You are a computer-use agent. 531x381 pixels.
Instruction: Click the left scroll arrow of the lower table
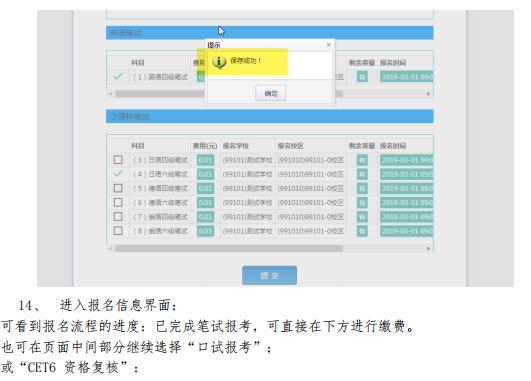pyautogui.click(x=110, y=249)
